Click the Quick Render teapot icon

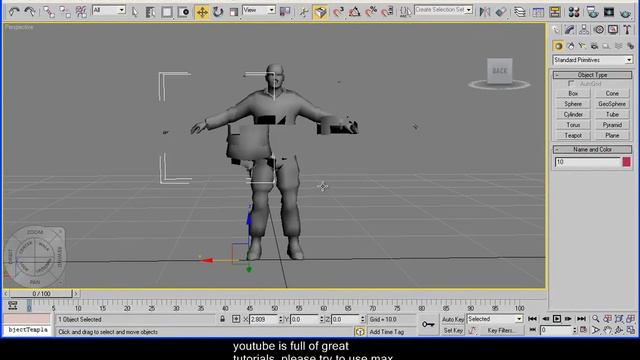(625, 12)
